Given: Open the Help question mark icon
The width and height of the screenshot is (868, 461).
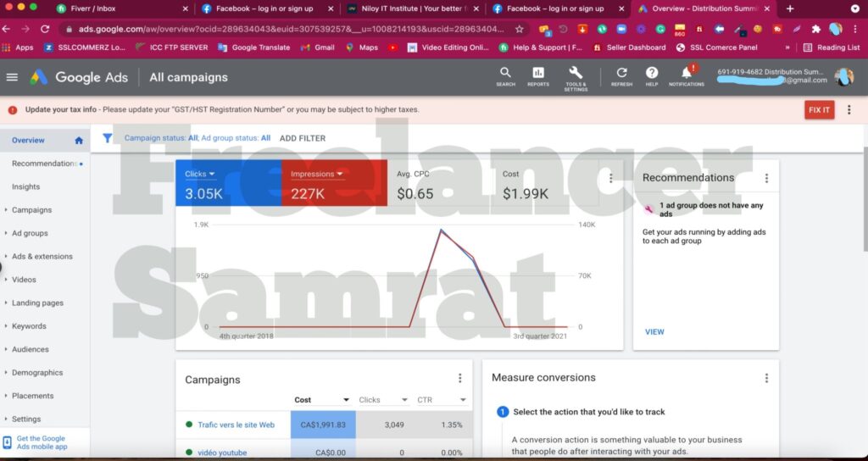Looking at the screenshot, I should 652,74.
